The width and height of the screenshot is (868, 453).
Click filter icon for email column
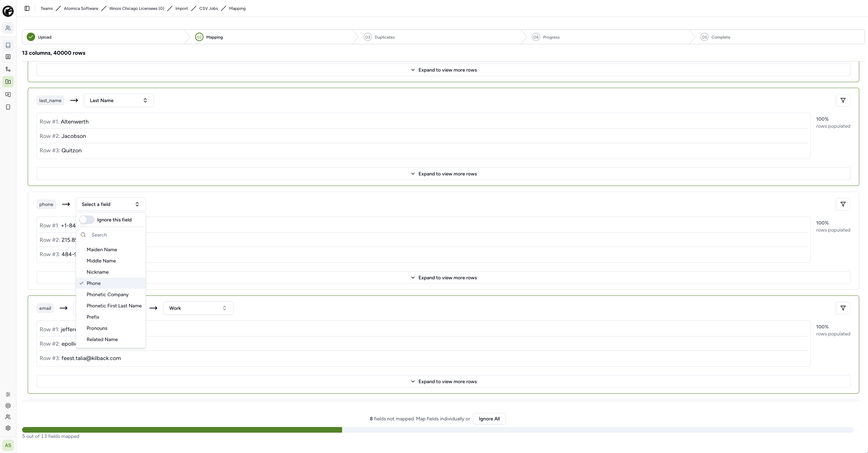click(843, 308)
